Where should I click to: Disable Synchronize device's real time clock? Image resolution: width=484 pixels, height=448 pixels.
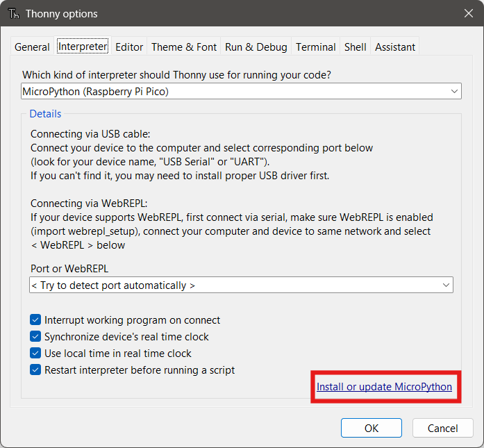(x=36, y=337)
